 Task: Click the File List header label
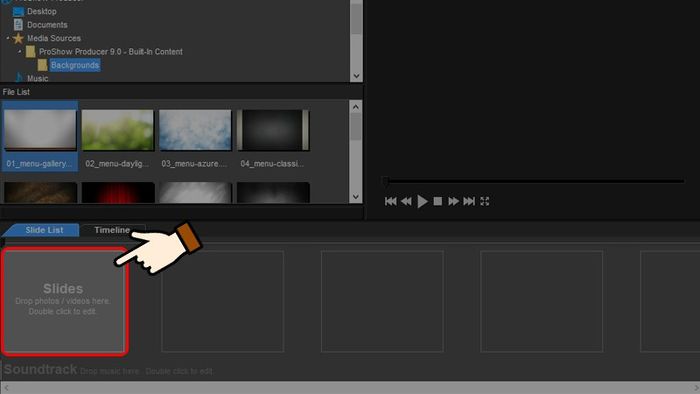16,92
